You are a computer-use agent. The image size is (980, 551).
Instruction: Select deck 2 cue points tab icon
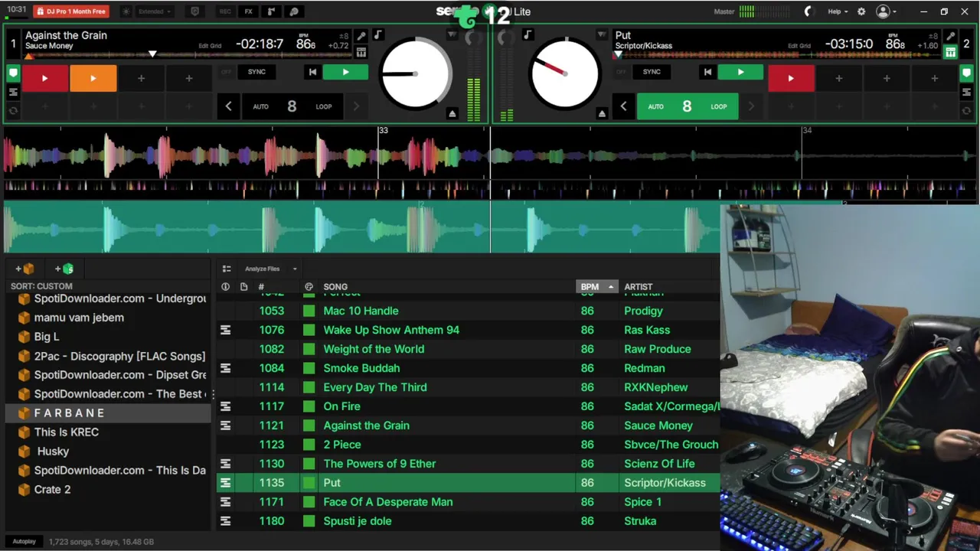(x=966, y=73)
